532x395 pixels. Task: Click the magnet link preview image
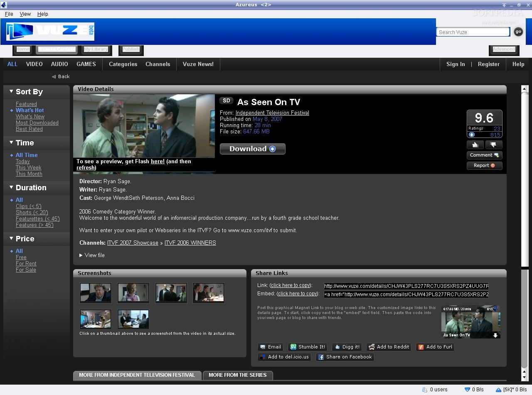471,322
